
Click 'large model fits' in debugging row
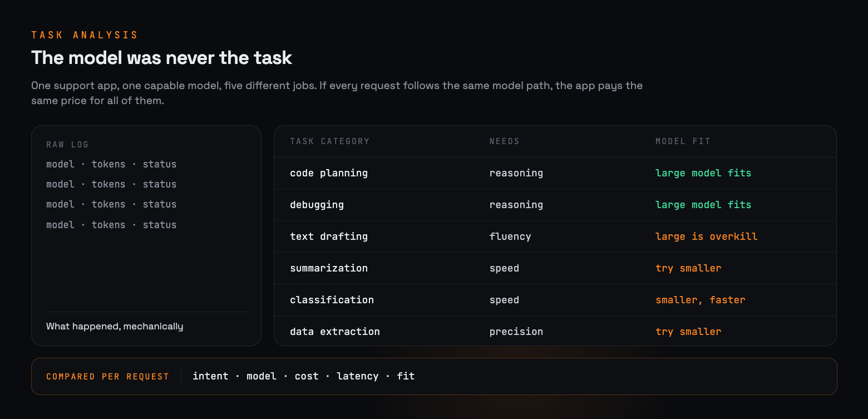[x=703, y=205]
